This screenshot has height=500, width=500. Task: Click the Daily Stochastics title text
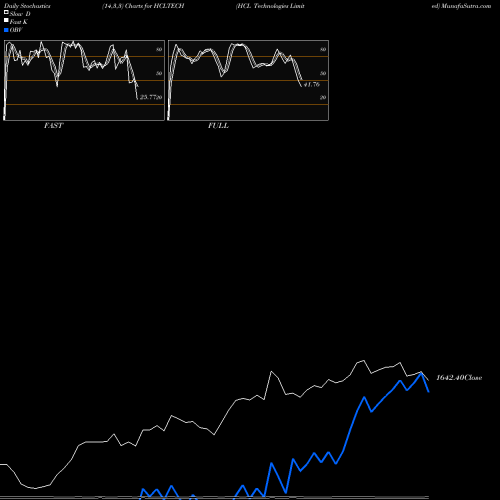click(27, 6)
